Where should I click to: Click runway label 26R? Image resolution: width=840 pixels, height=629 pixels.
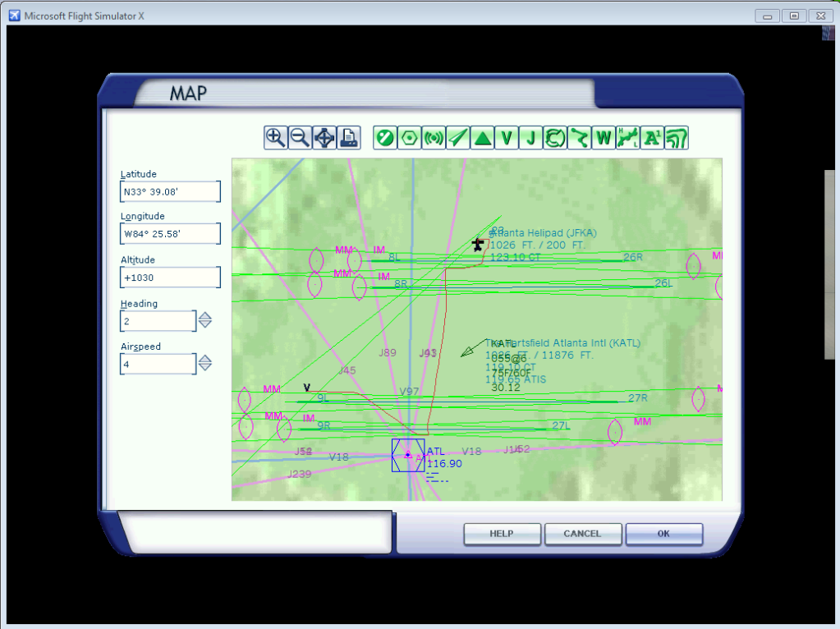tap(633, 257)
